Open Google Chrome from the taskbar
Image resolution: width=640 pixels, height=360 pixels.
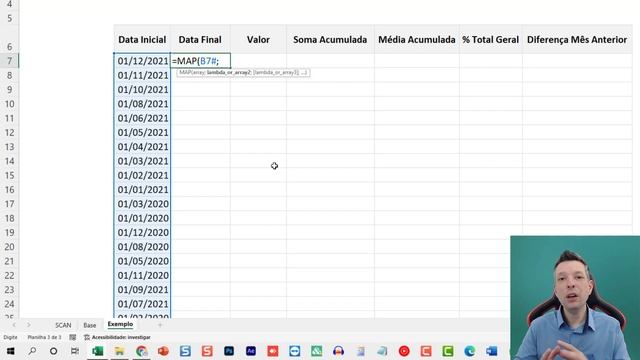[141, 351]
